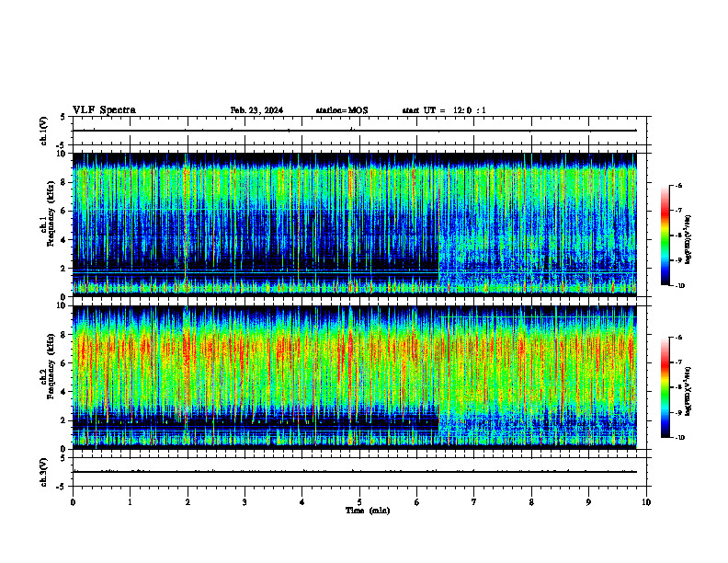This screenshot has height=563, width=728.
Task: Click the "-10" label on ch.1 color bar
Action: (679, 286)
